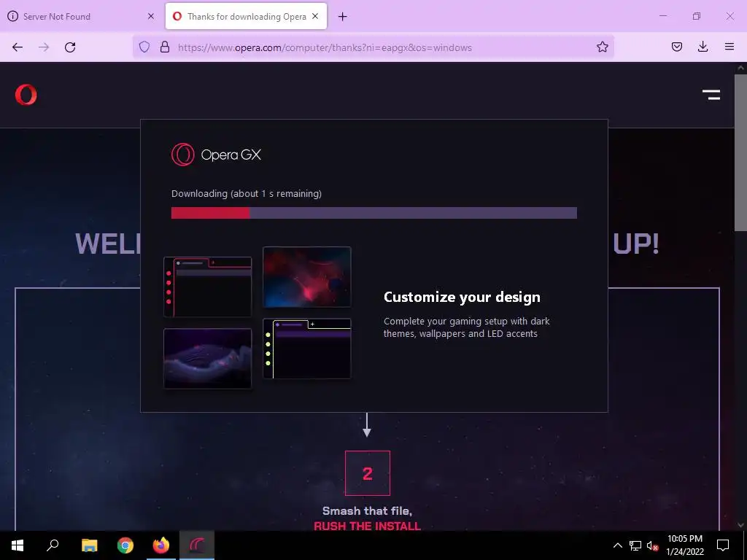The height and width of the screenshot is (560, 747).
Task: Close the Server Not Found tab
Action: 151,16
